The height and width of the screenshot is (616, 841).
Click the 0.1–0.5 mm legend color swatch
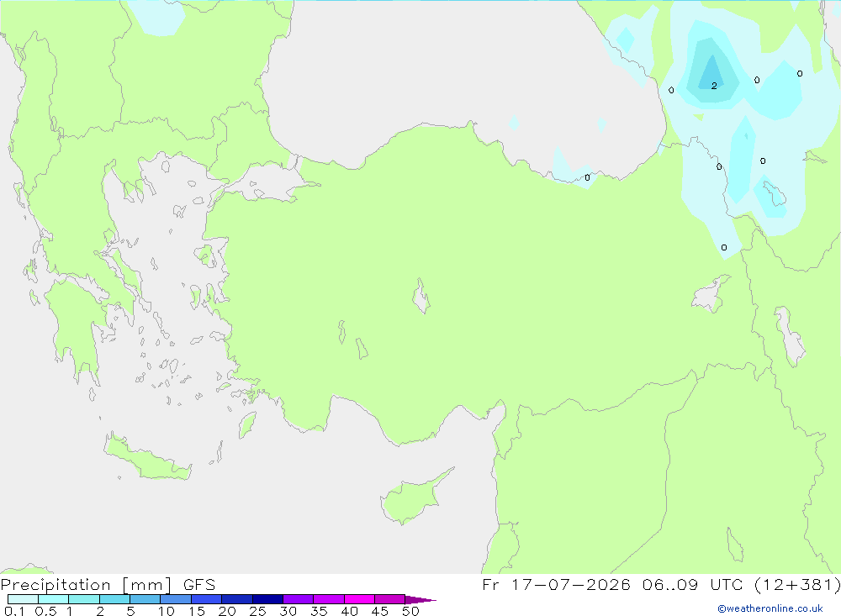(x=23, y=599)
